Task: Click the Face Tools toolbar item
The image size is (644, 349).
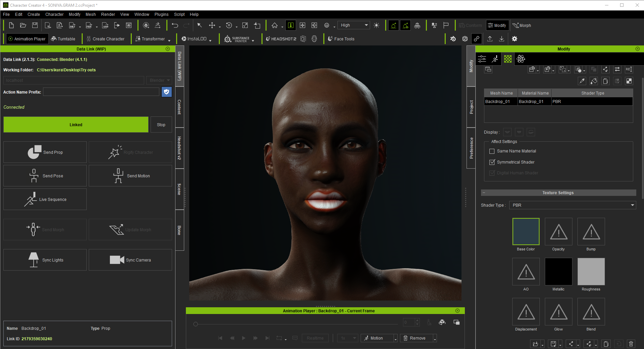Action: pos(341,39)
